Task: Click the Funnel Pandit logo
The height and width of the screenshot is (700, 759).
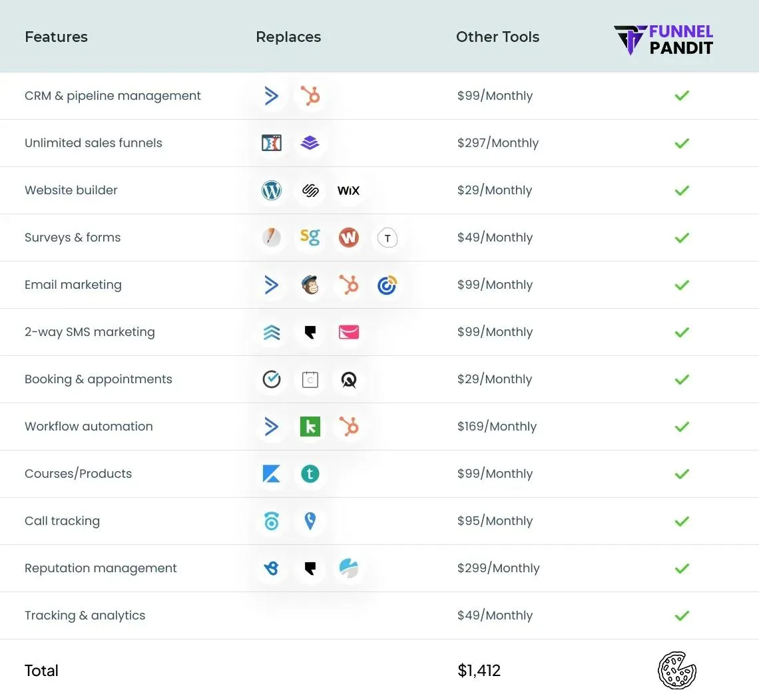Action: [664, 39]
